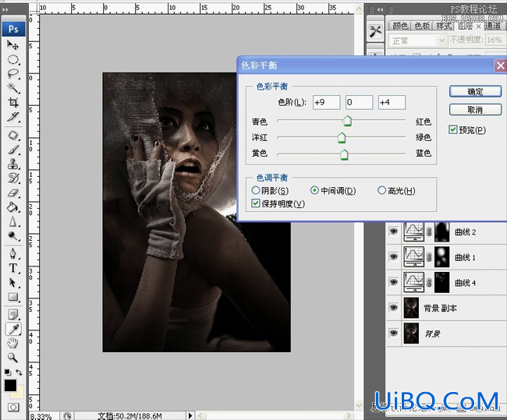Select the Elliptical Marquee tool

[13, 59]
